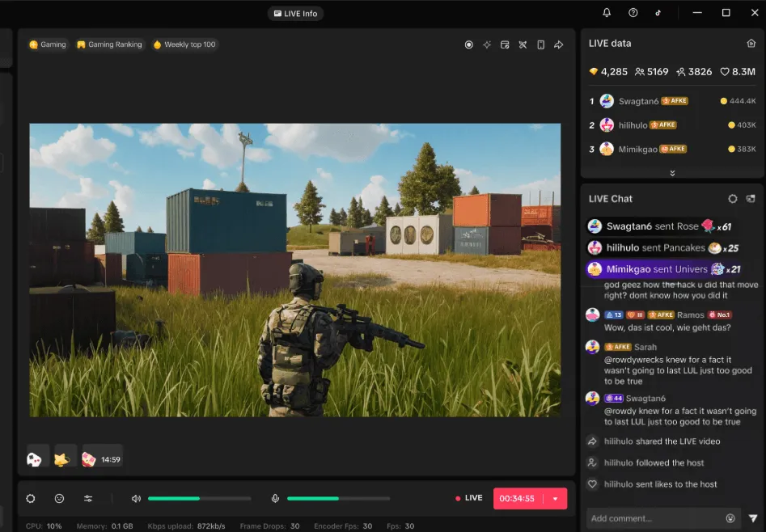This screenshot has width=766, height=532.
Task: Mute the speaker audio
Action: click(136, 499)
